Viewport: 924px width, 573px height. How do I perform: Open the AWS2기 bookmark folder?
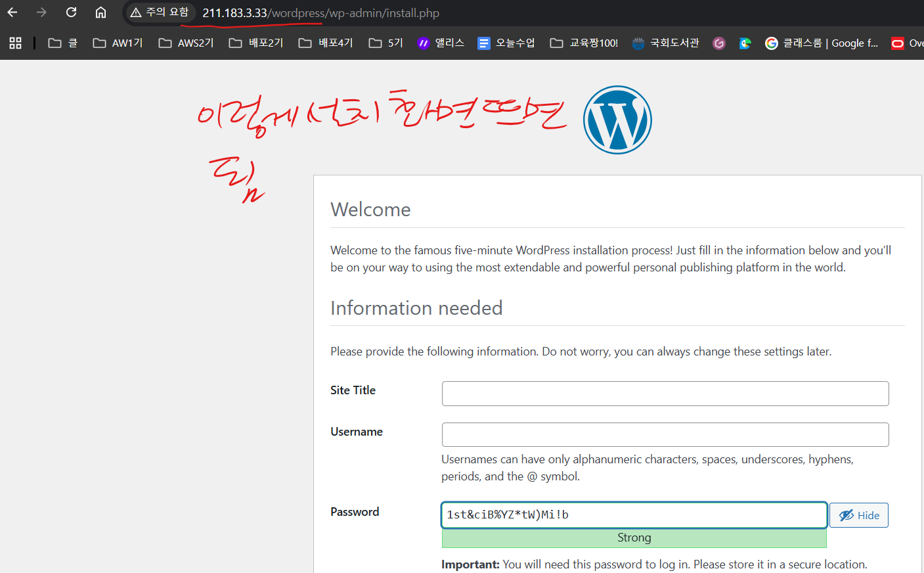187,43
